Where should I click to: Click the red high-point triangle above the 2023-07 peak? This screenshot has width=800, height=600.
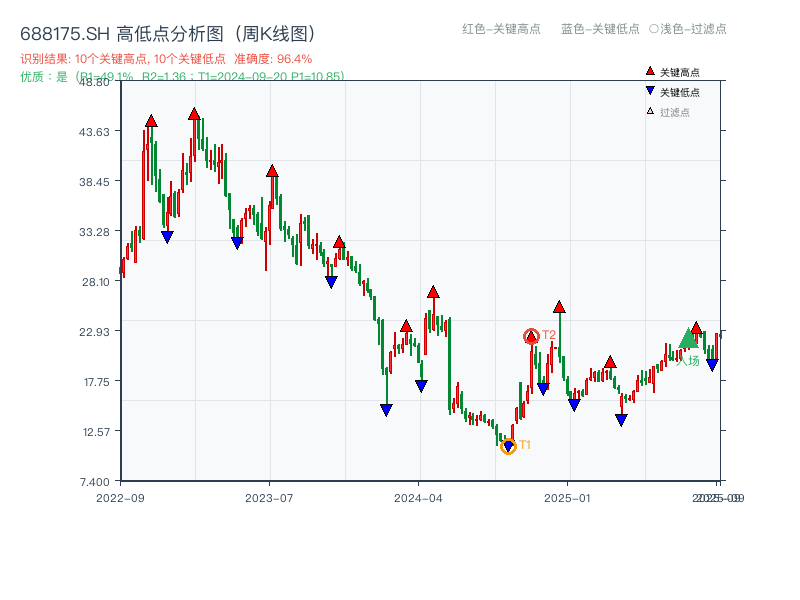(270, 171)
